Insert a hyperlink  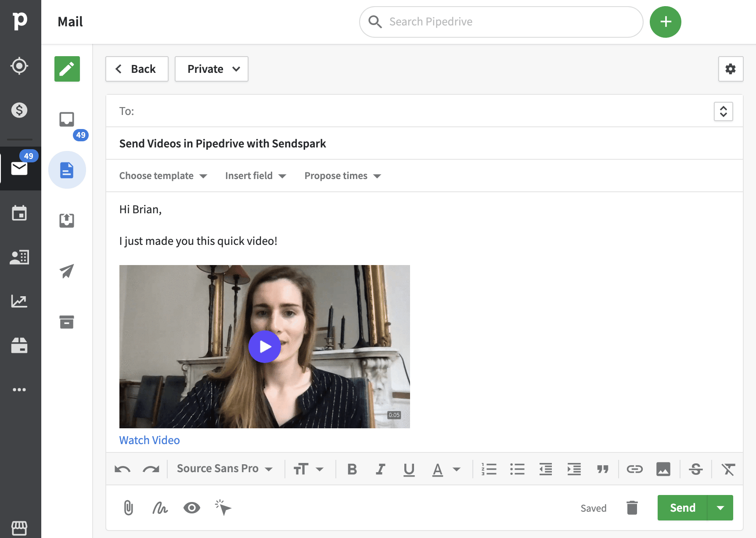coord(635,469)
